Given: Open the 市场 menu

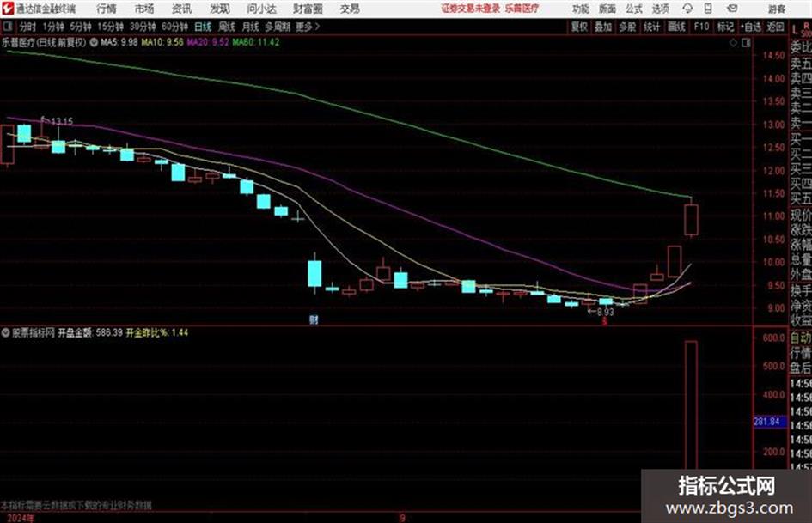Looking at the screenshot, I should (x=144, y=9).
